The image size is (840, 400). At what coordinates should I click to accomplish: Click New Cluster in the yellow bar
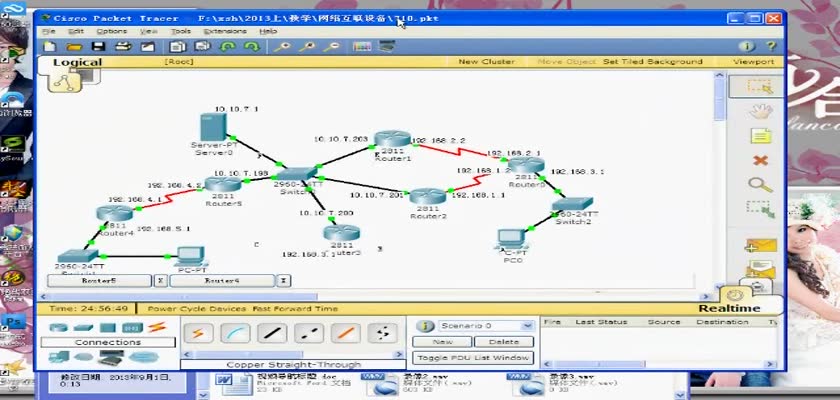pyautogui.click(x=486, y=62)
